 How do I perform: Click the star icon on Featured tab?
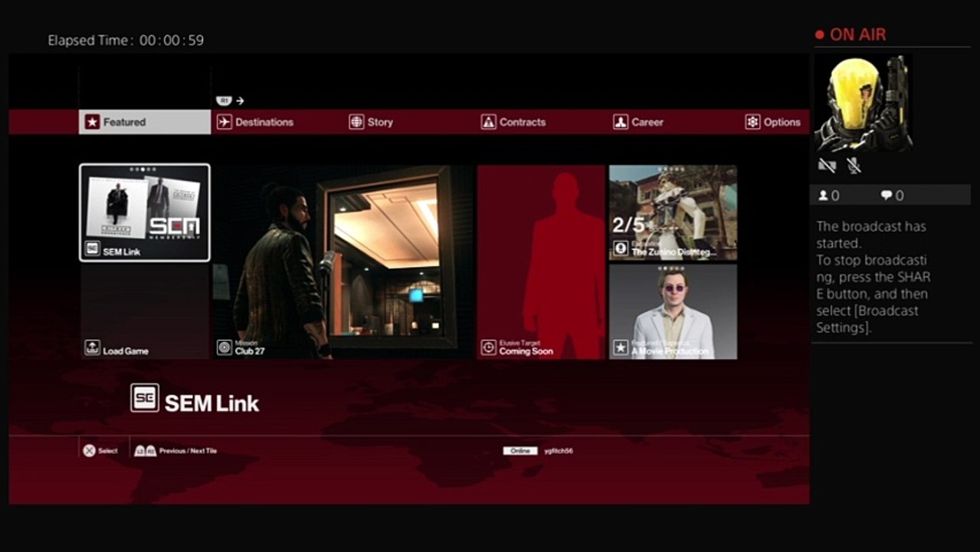tap(93, 122)
